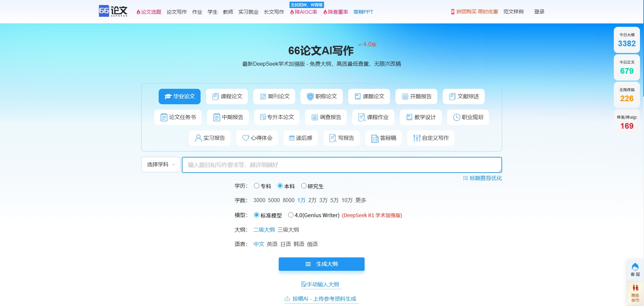Choose 期刊论文 document type

274,97
